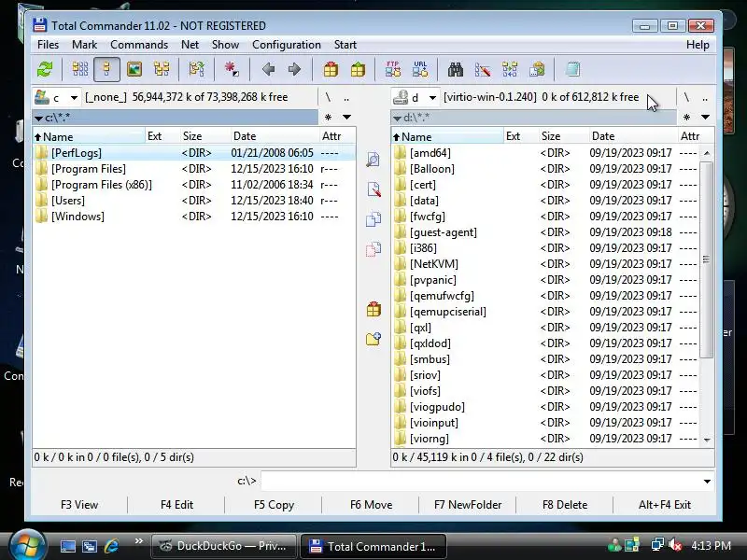
Task: Click in the command line input field
Action: coord(480,481)
